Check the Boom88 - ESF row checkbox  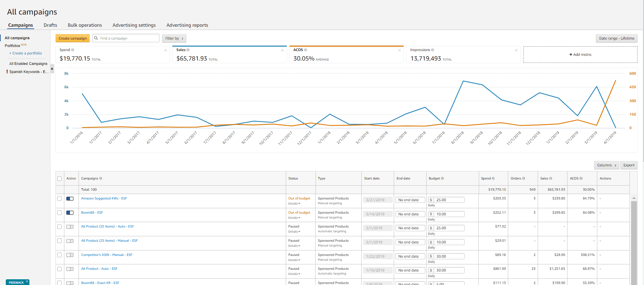[x=60, y=213]
